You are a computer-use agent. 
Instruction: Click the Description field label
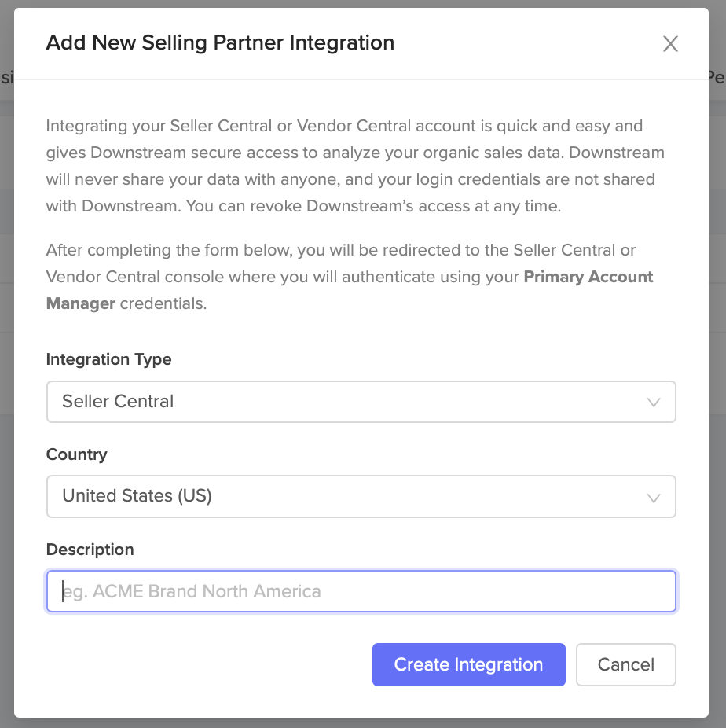click(x=90, y=550)
